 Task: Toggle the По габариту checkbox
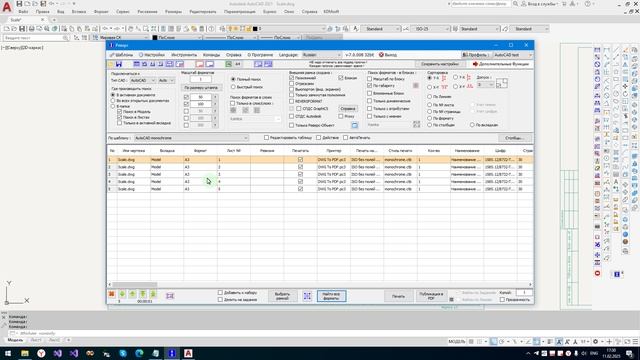tap(369, 86)
